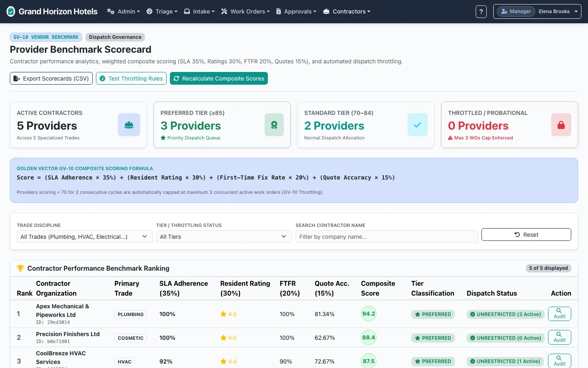Viewport: 588px width, 368px height.
Task: Click the star icon by Priority Dispatch Queue
Action: [163, 138]
